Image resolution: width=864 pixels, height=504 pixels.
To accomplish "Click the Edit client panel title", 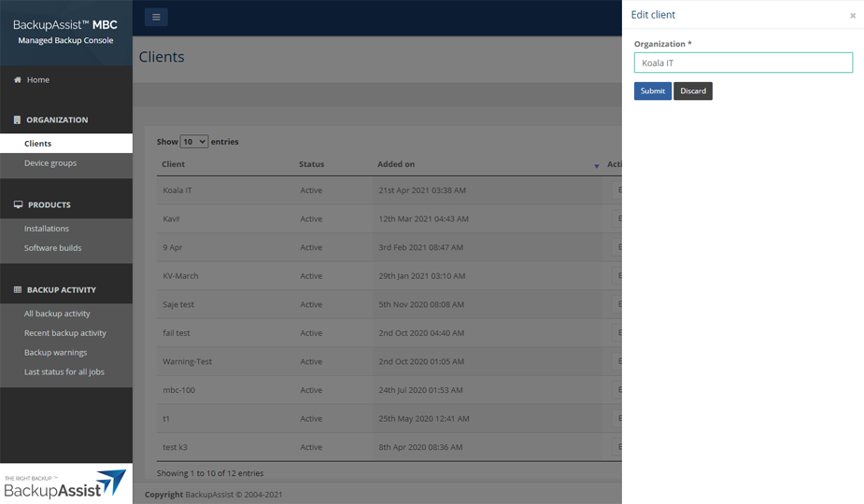I will pyautogui.click(x=653, y=15).
